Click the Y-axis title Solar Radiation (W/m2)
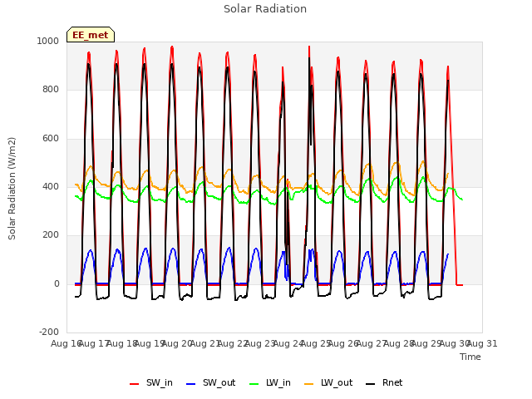532x399 pixels. (12, 189)
